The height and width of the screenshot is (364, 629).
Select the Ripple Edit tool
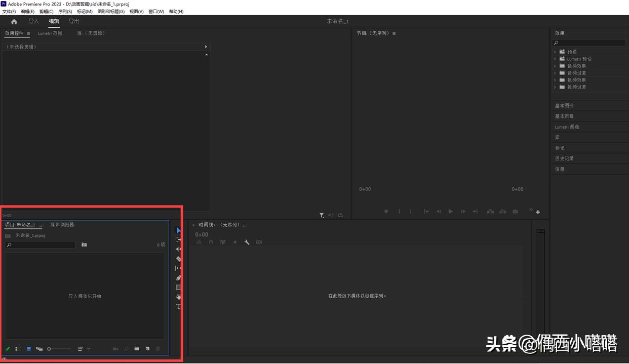point(178,249)
